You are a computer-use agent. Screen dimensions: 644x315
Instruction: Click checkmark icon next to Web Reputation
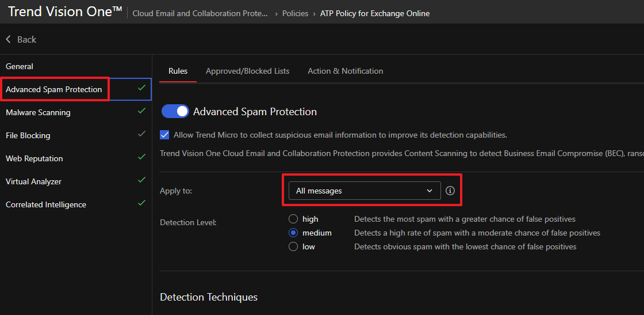pos(141,157)
